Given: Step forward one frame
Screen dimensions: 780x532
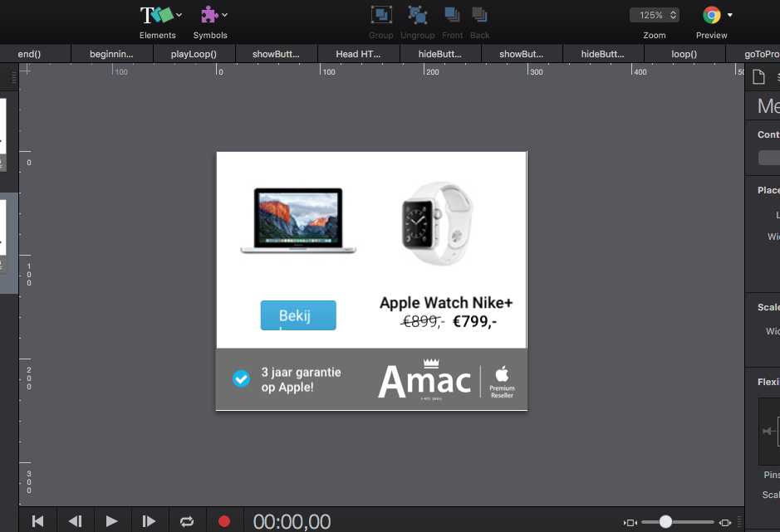Looking at the screenshot, I should tap(149, 521).
